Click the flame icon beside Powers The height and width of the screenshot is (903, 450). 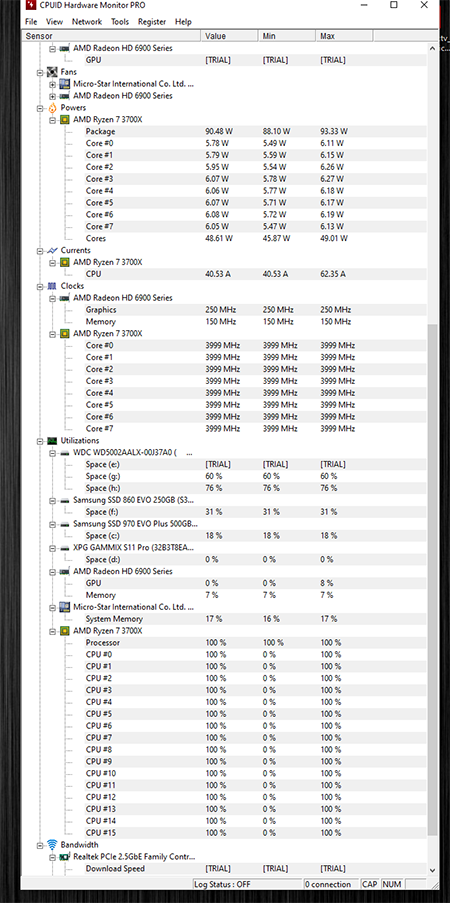pyautogui.click(x=52, y=108)
